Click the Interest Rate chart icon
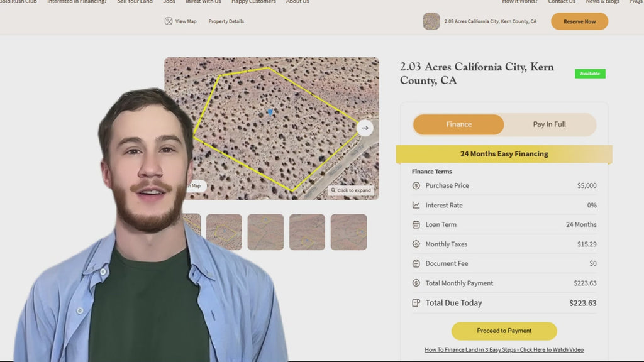Screen dimensions: 644x362 (x=416, y=205)
